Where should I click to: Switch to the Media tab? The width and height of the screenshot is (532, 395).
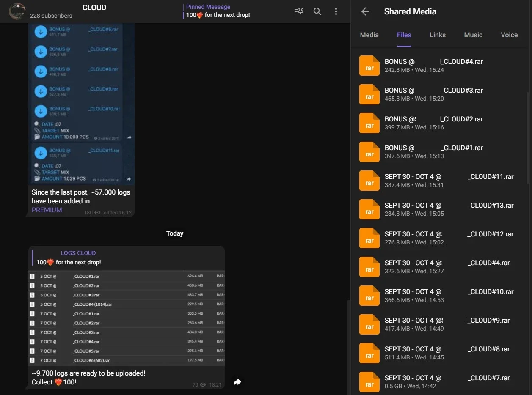click(369, 35)
